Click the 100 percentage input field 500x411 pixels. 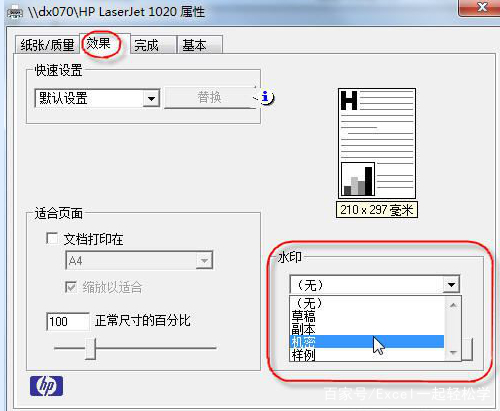click(68, 321)
